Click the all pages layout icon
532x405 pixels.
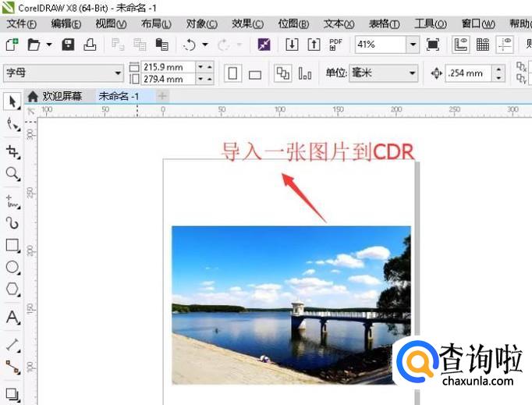click(283, 73)
